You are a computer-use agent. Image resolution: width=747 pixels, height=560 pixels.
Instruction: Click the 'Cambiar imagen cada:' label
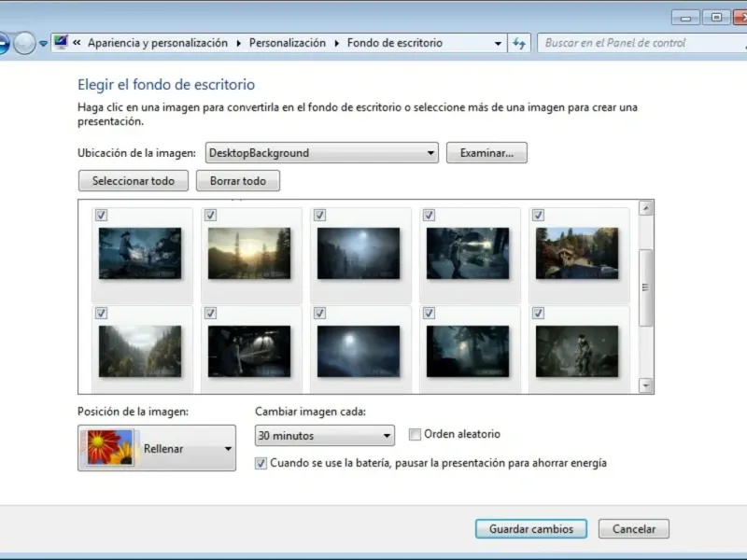(x=311, y=412)
